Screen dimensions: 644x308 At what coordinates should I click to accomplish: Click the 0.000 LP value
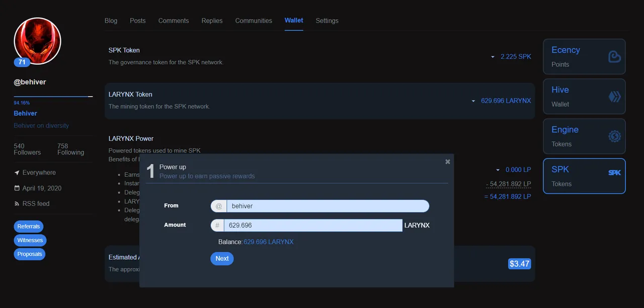(518, 170)
